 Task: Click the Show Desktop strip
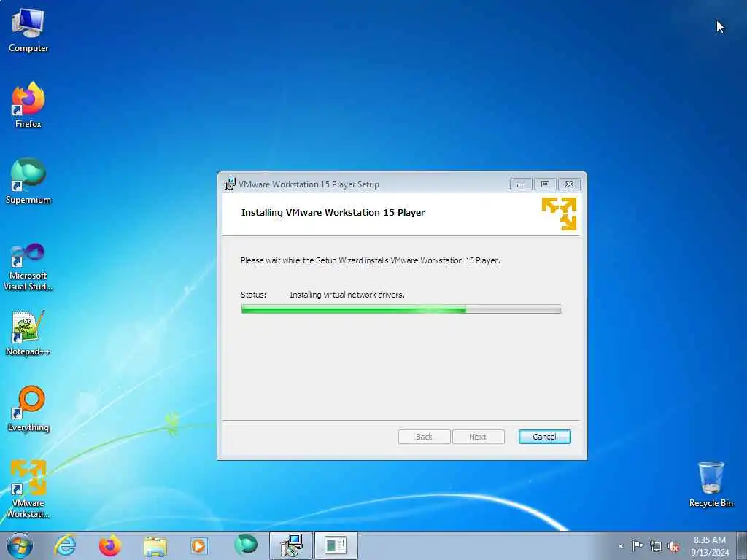click(x=741, y=545)
